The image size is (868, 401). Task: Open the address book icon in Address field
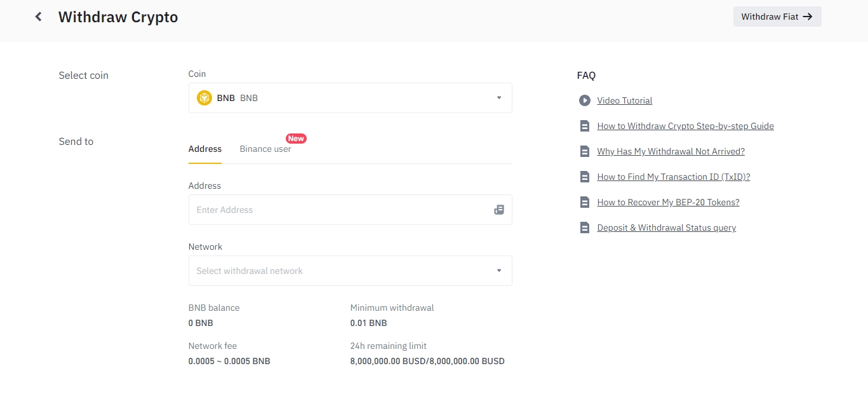point(498,210)
